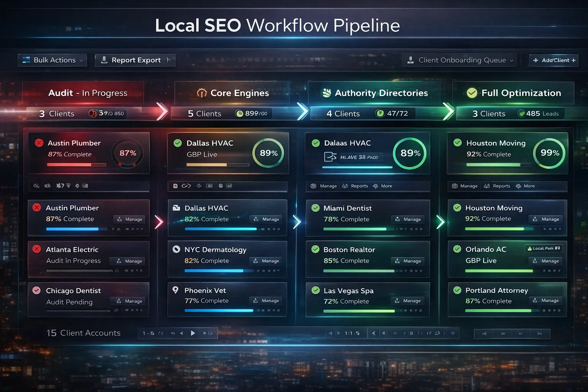Click Manage on the Orlando AC row
The image size is (588, 392).
[x=546, y=261]
